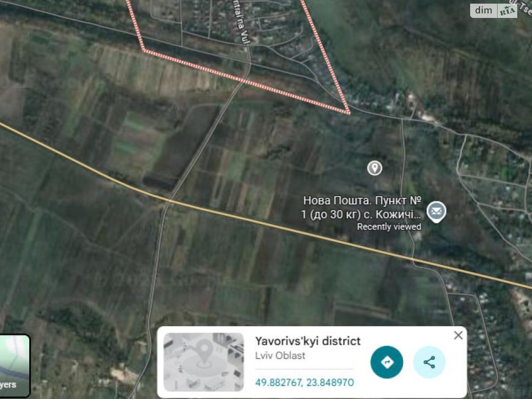Click the red boundary's pointed southeast corner
Screen dimensions: 532x399
[x=348, y=112]
